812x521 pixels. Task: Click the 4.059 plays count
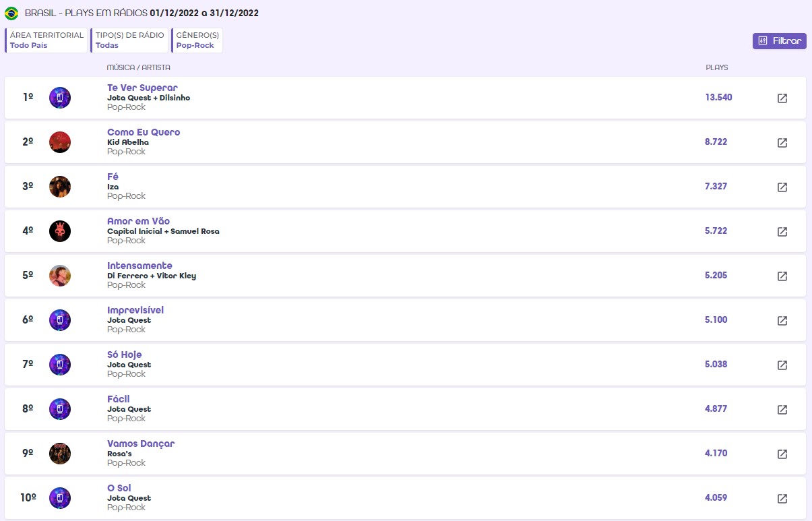click(716, 497)
